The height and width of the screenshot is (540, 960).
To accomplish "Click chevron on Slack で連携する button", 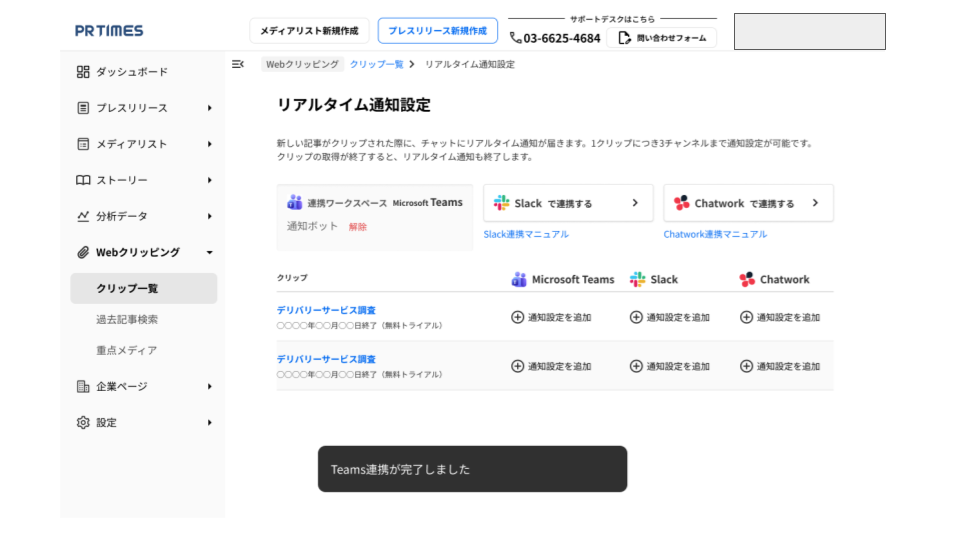I will pyautogui.click(x=635, y=203).
